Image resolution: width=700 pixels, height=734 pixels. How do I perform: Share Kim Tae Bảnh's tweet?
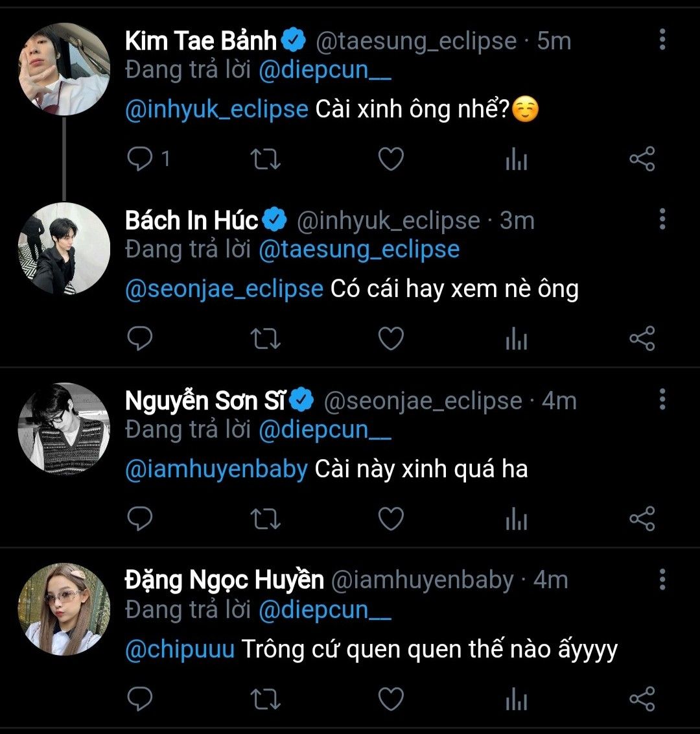point(642,159)
